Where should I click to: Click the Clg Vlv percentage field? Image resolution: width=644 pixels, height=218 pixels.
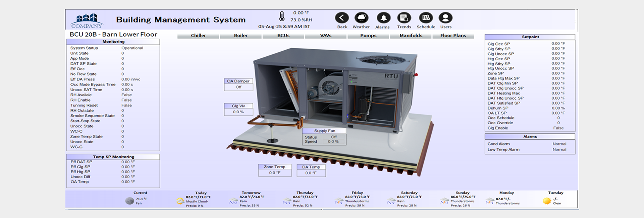click(x=238, y=112)
